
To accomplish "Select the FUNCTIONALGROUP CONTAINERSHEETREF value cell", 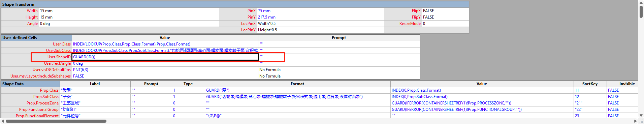I will pyautogui.click(x=482, y=110).
